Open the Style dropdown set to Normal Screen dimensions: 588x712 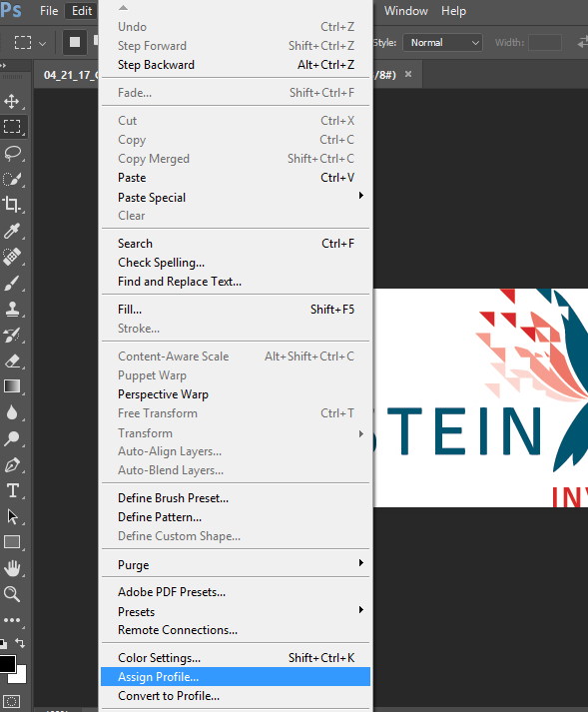[x=442, y=43]
